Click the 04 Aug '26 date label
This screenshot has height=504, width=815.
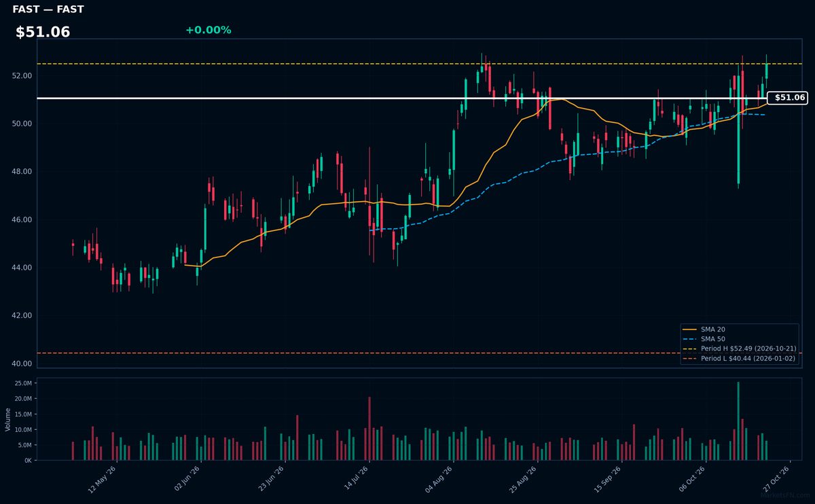(439, 480)
